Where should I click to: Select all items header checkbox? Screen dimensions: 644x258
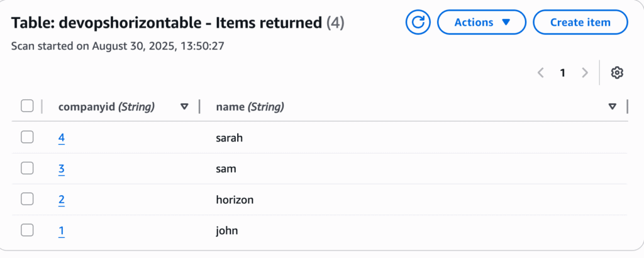pos(27,106)
